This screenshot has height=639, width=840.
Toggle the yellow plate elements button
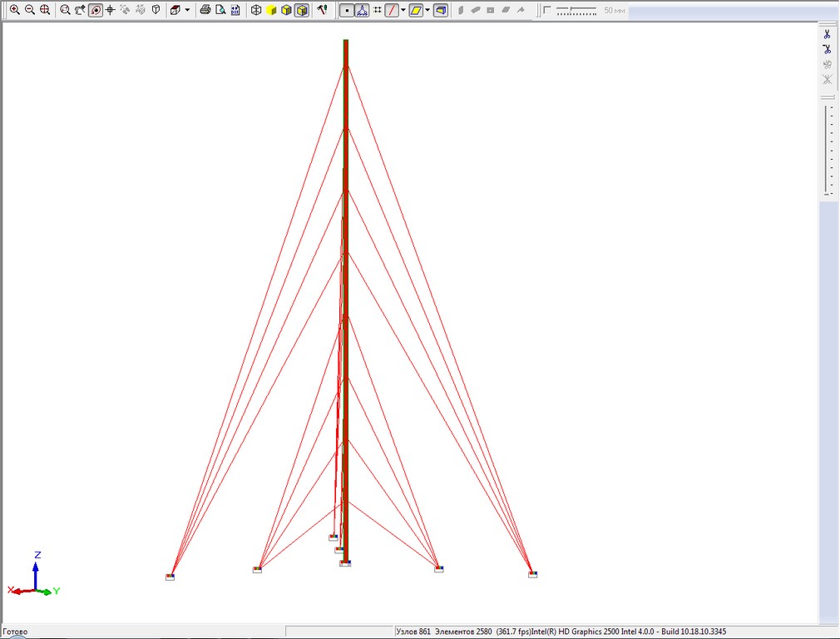(416, 10)
